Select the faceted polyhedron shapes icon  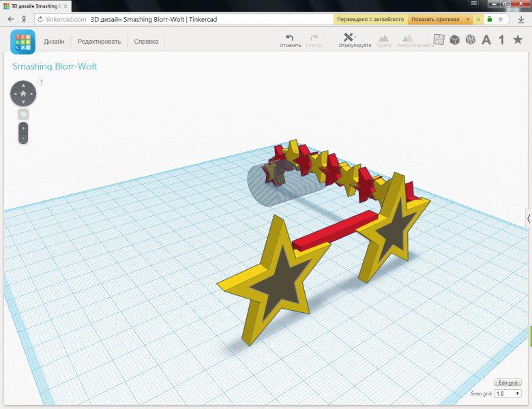470,40
